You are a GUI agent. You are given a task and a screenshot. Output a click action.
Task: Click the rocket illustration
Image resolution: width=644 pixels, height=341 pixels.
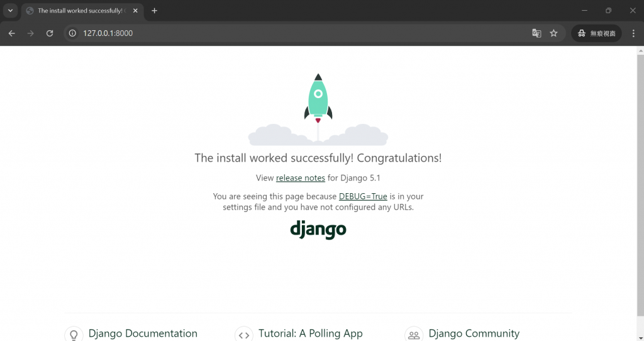point(318,109)
